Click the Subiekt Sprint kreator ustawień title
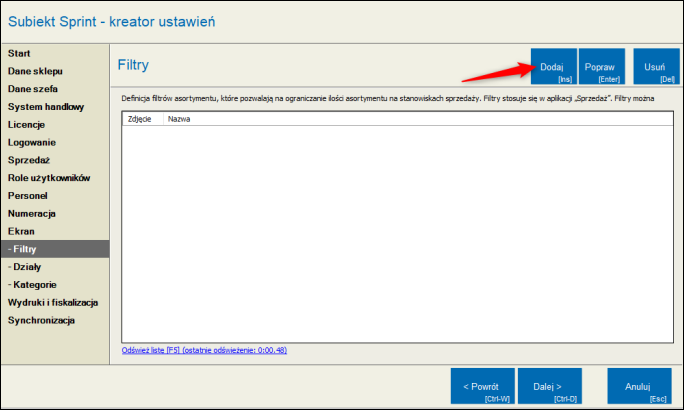The image size is (684, 410). (x=112, y=21)
